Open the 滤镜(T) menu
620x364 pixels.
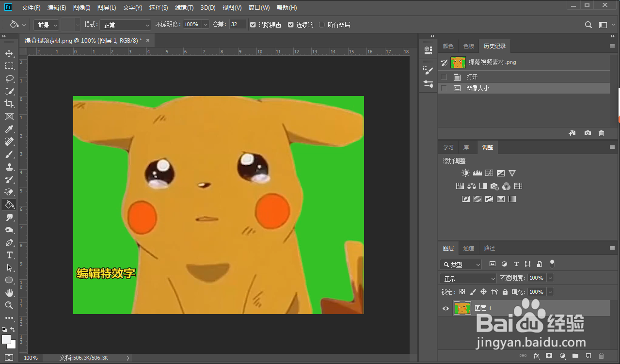(x=184, y=8)
